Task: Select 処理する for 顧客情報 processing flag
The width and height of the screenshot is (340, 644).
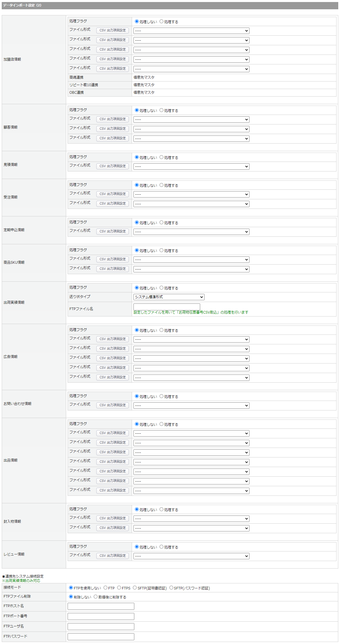Action: tap(162, 110)
